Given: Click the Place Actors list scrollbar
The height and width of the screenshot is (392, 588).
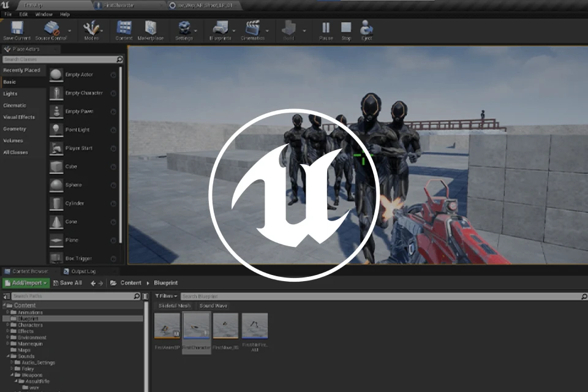Looking at the screenshot, I should (x=121, y=155).
